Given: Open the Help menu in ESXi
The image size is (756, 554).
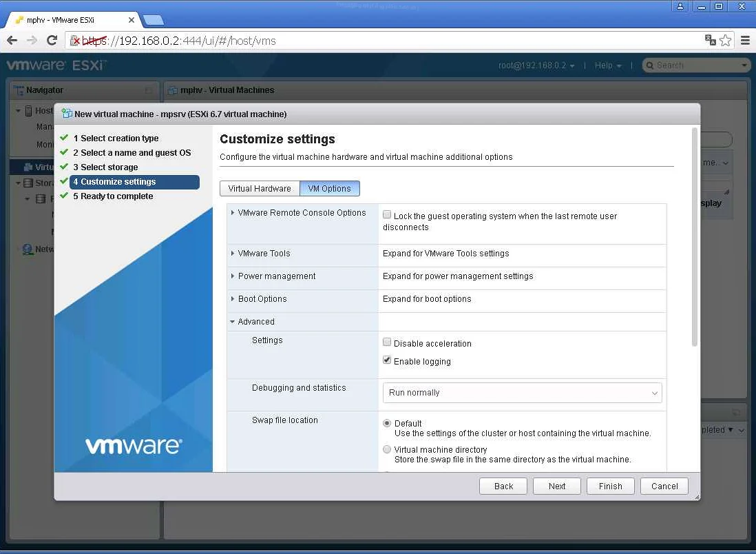Looking at the screenshot, I should click(605, 65).
